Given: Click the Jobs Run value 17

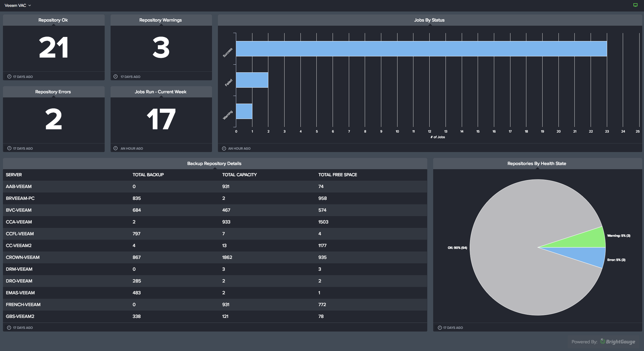Looking at the screenshot, I should tap(161, 119).
